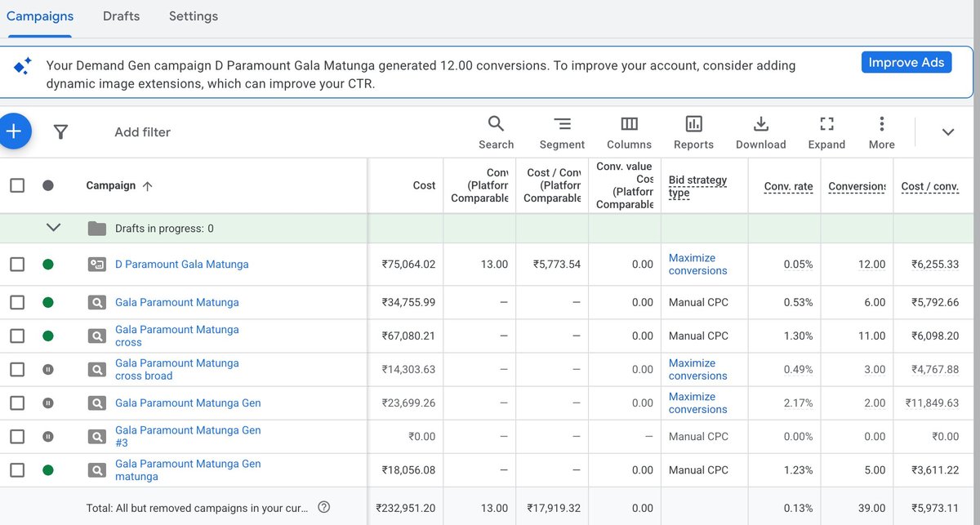Open Gala Paramount Matunga Gen campaign link

pyautogui.click(x=188, y=403)
